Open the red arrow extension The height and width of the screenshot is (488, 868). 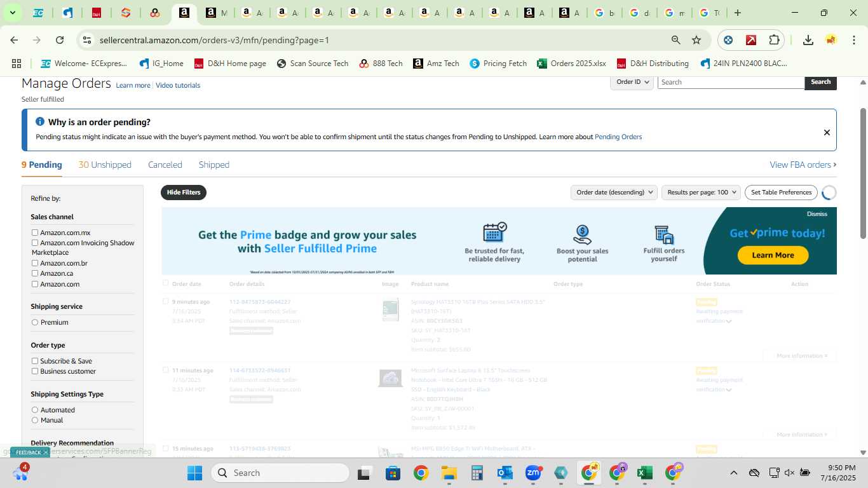point(751,40)
